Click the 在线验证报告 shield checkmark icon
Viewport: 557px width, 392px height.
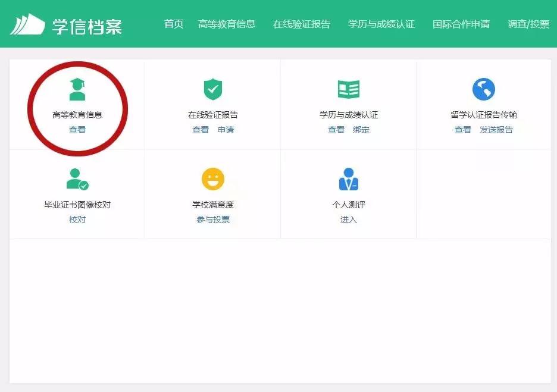(213, 89)
